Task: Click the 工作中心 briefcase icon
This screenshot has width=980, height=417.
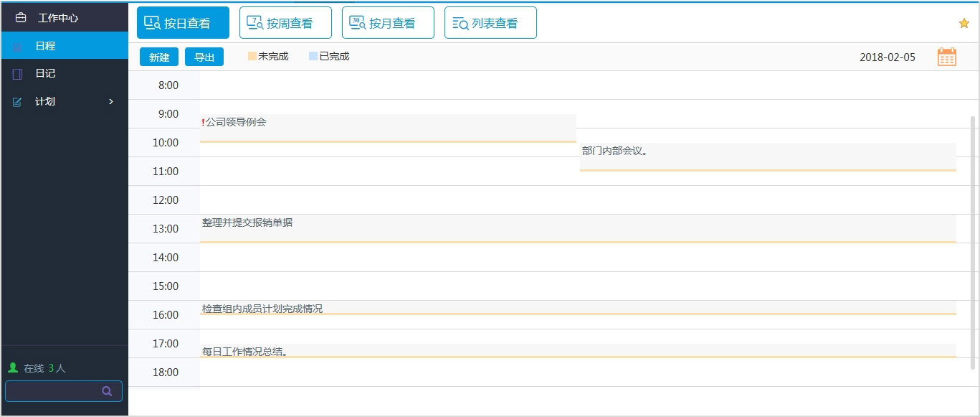Action: 21,16
